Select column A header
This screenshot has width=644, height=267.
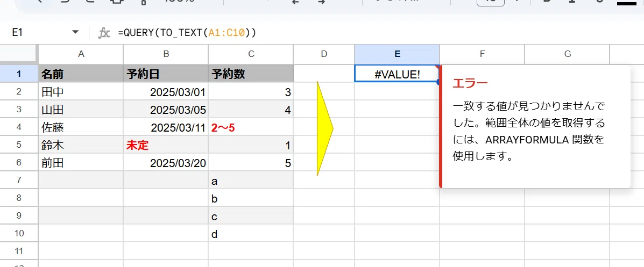81,54
